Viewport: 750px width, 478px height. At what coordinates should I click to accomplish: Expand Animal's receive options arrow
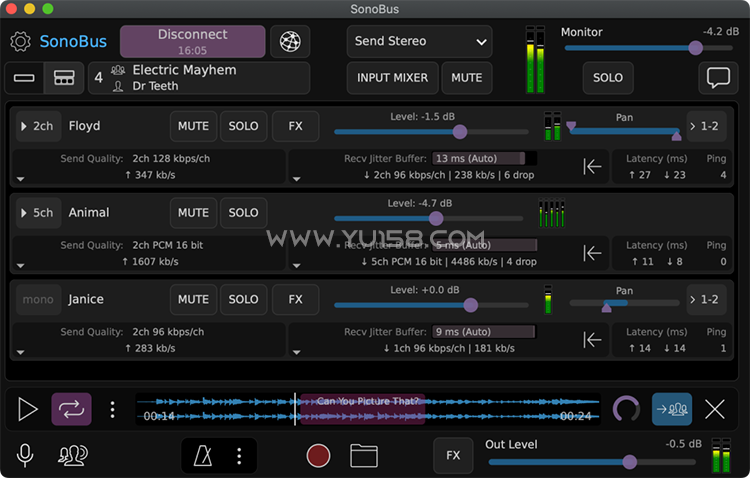pyautogui.click(x=297, y=266)
